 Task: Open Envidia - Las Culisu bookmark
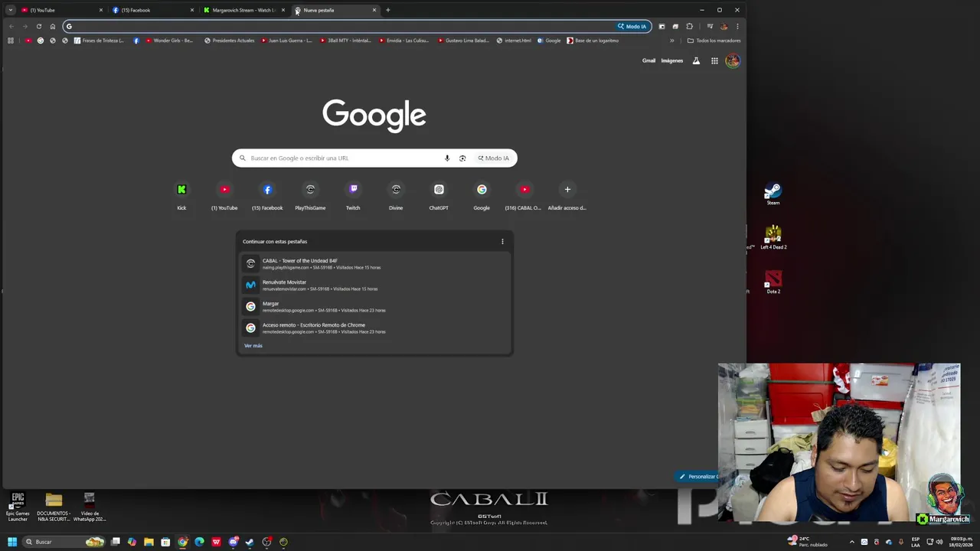click(x=403, y=41)
